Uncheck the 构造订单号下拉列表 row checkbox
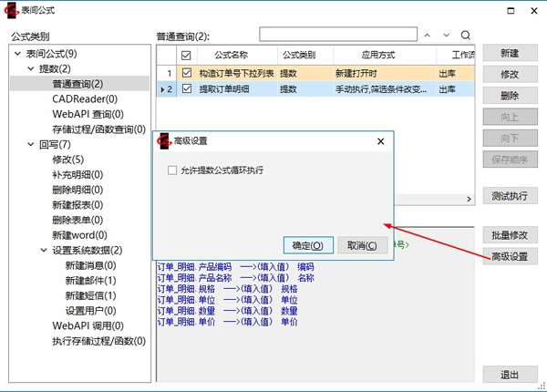This screenshot has height=392, width=547. pyautogui.click(x=187, y=73)
